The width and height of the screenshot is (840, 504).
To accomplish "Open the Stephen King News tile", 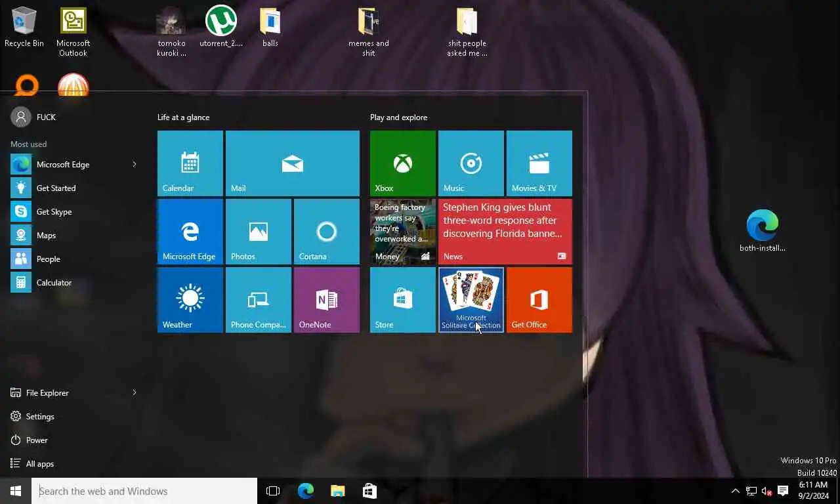I will coord(505,232).
